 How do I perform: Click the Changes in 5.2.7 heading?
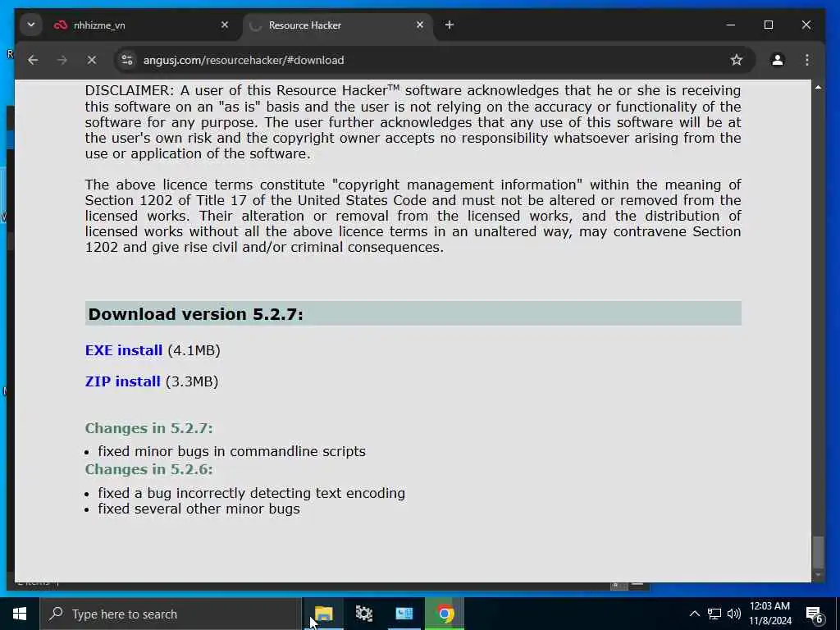[149, 428]
